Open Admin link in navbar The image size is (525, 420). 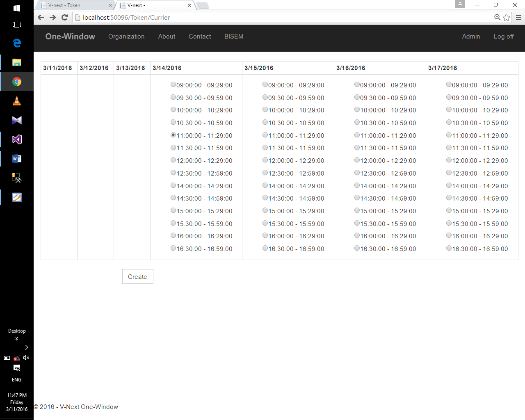coord(471,37)
